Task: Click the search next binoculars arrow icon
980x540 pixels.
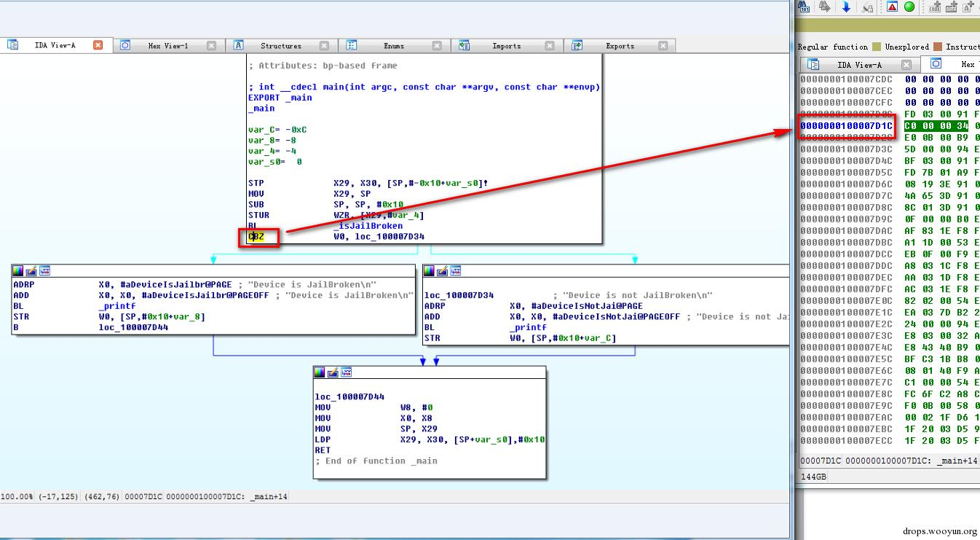Action: tap(825, 7)
